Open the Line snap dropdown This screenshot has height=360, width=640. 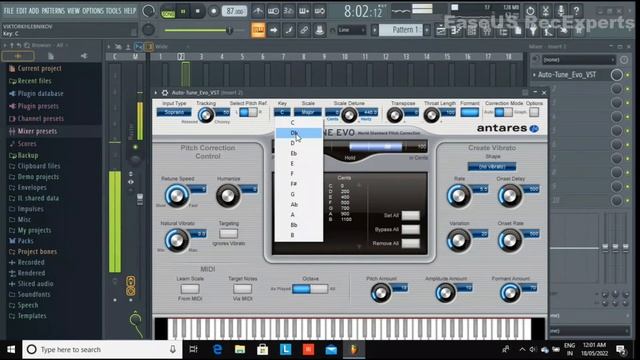click(x=351, y=30)
